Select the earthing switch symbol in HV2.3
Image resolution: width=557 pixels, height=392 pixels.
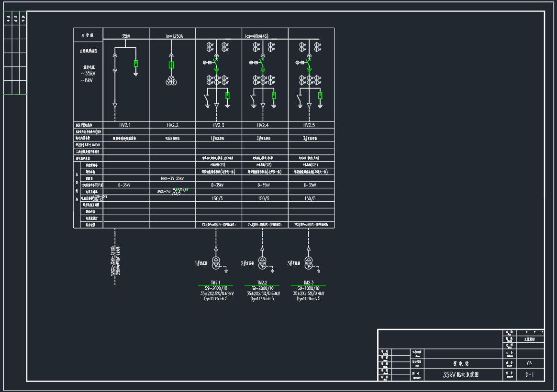pyautogui.click(x=207, y=99)
